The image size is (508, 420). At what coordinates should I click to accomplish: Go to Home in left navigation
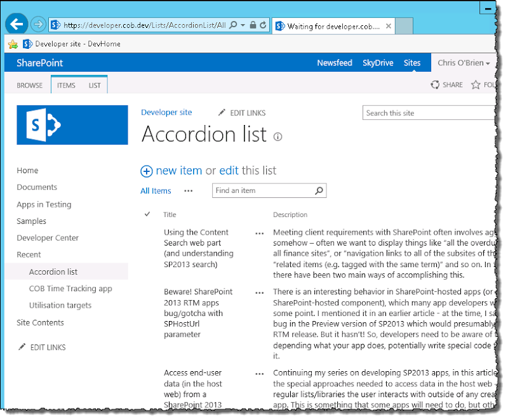point(27,171)
